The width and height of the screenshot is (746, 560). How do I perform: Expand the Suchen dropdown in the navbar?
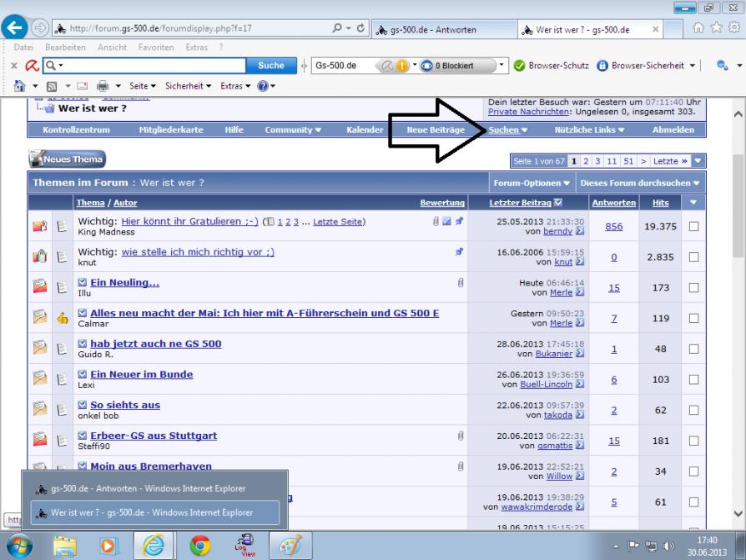click(x=507, y=130)
